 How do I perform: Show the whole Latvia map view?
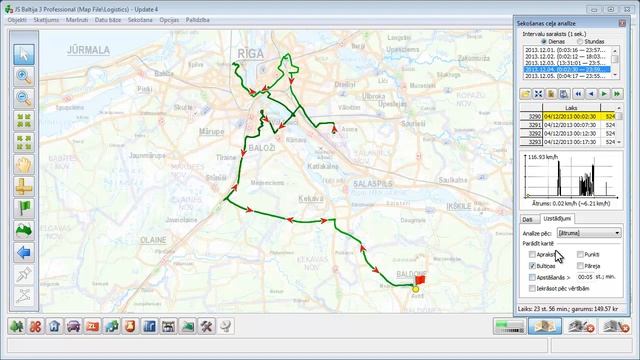[x=24, y=231]
